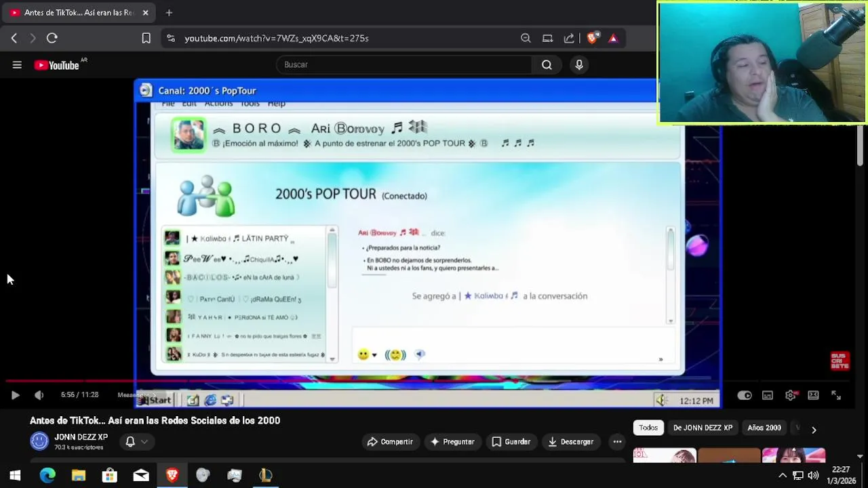Play the YouTube video
Image resolution: width=868 pixels, height=488 pixels.
[15, 395]
